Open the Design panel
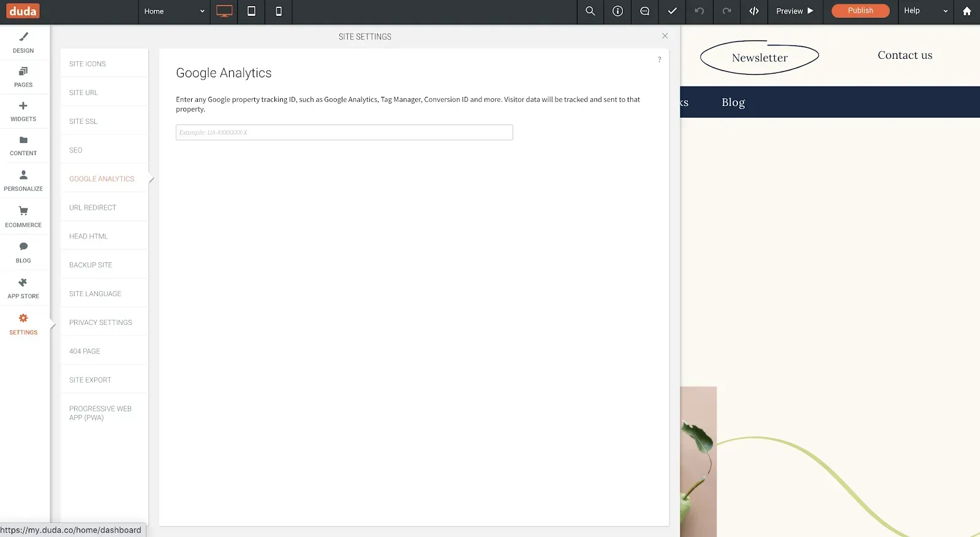Screen dimensions: 980x537 tap(23, 43)
